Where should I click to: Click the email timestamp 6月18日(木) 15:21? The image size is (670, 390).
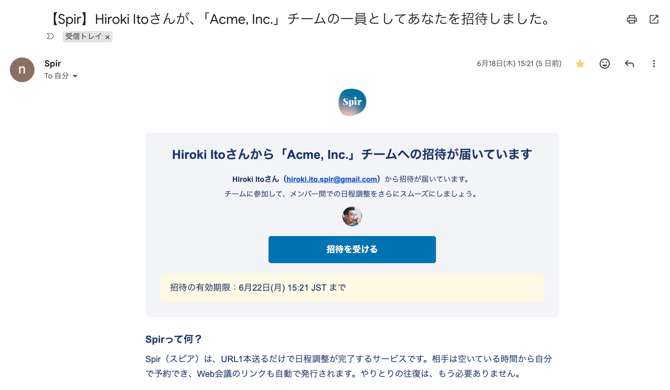[519, 64]
